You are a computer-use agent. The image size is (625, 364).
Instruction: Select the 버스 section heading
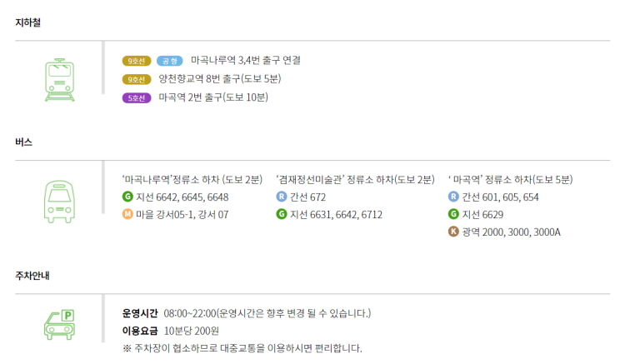[x=23, y=142]
